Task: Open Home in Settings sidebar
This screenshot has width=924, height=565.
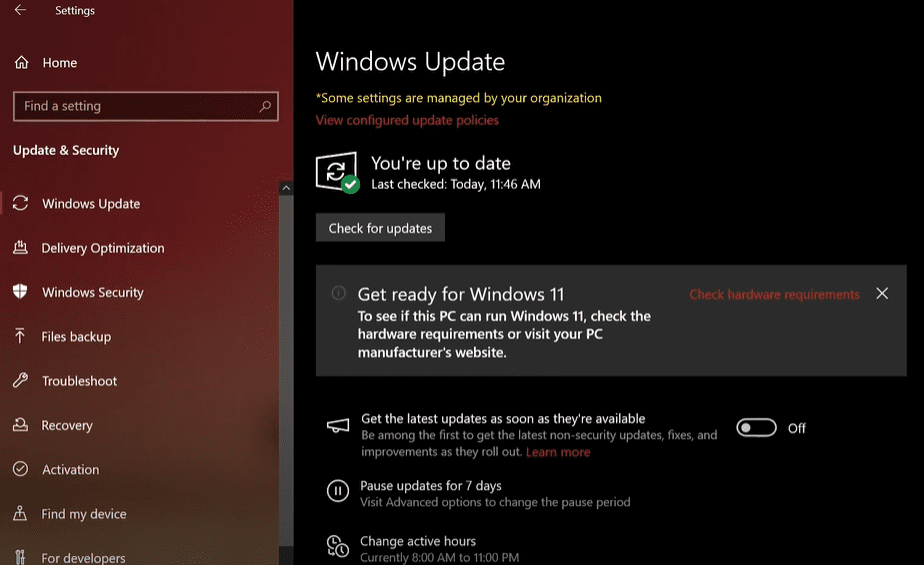Action: (60, 62)
